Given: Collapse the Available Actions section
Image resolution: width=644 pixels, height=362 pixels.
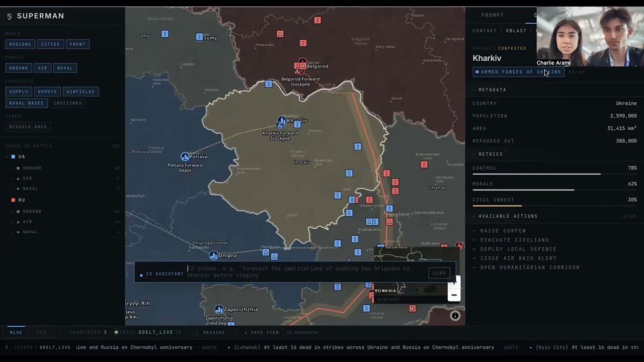Looking at the screenshot, I should (474, 216).
